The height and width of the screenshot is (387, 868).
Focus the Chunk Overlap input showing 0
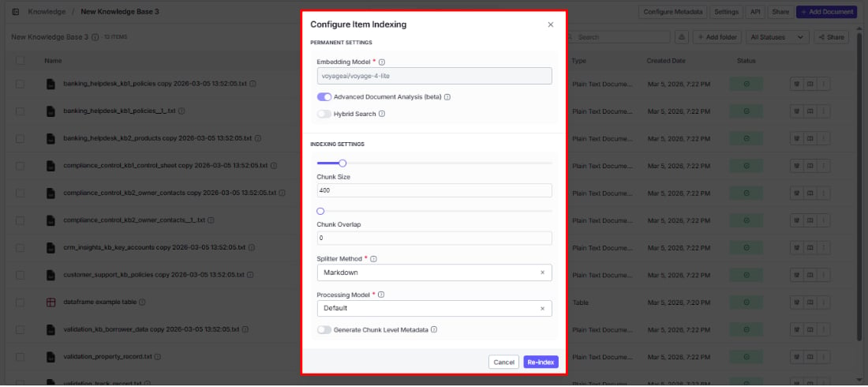coord(435,238)
